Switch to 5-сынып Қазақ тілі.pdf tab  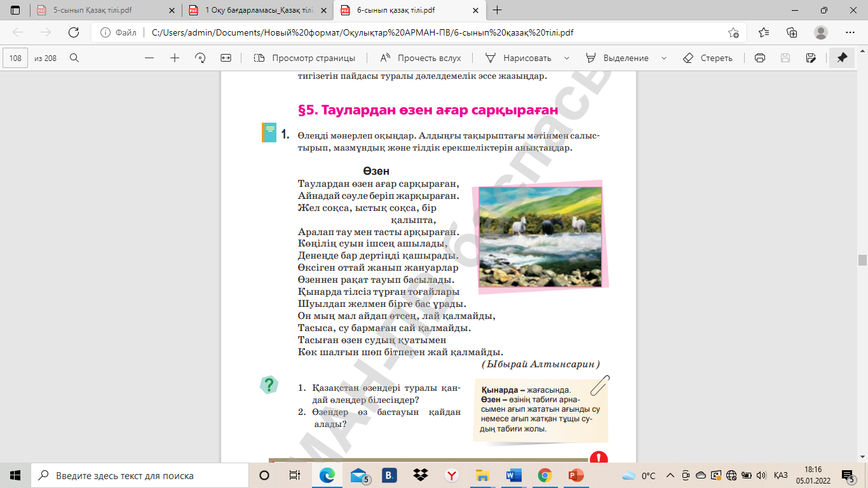click(x=105, y=10)
